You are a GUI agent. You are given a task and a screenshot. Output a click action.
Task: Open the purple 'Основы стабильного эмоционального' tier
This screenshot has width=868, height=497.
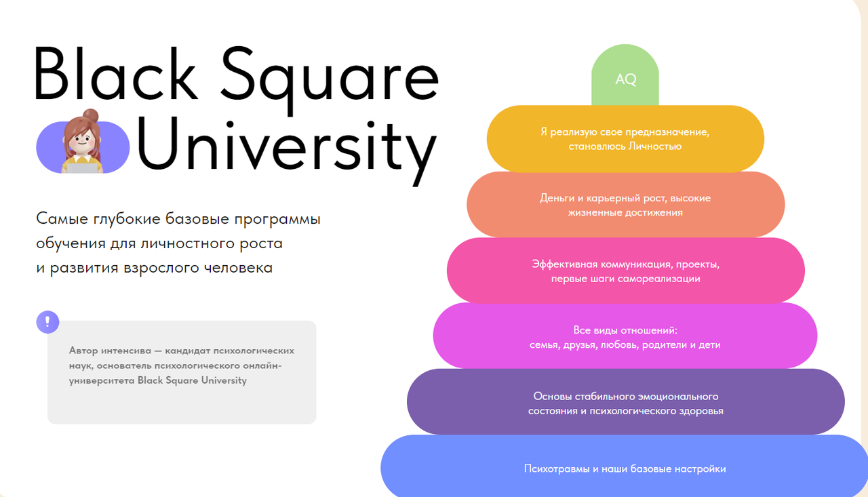pos(625,403)
